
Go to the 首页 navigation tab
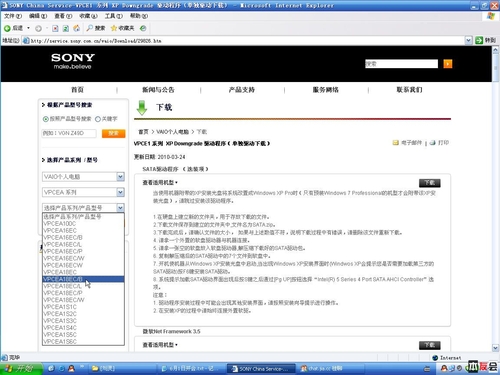[x=77, y=90]
